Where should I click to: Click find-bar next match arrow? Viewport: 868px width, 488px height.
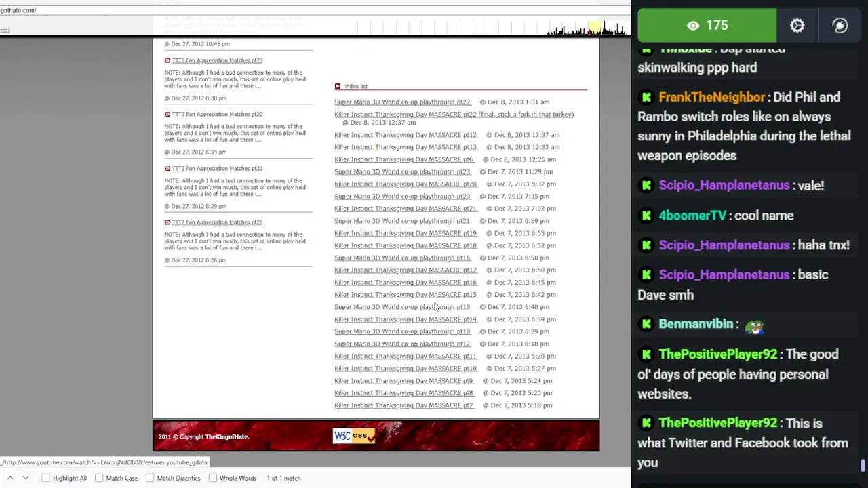(26, 478)
